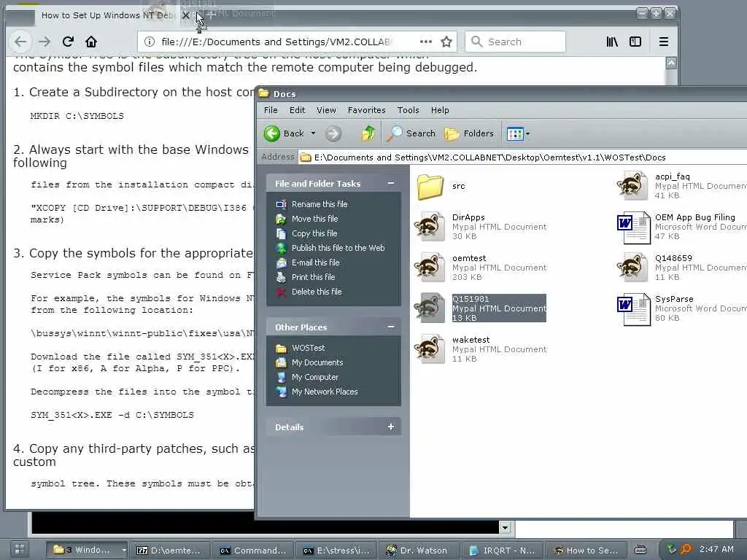Image resolution: width=747 pixels, height=560 pixels.
Task: Go to My Network Places
Action: tap(317, 392)
